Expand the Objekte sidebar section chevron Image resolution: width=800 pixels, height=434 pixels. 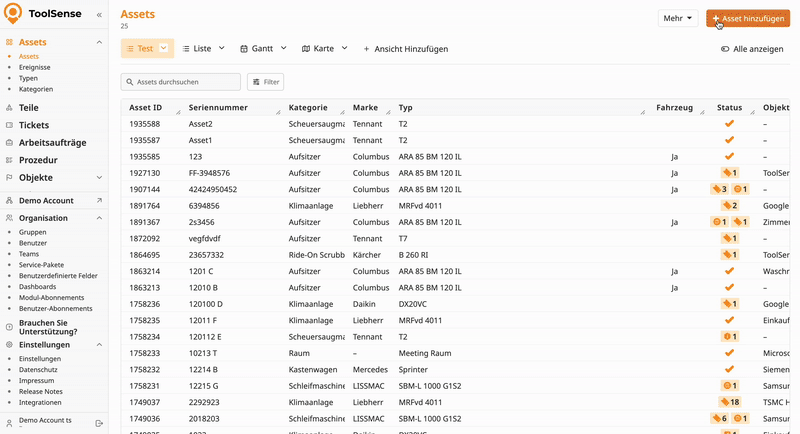(x=99, y=177)
